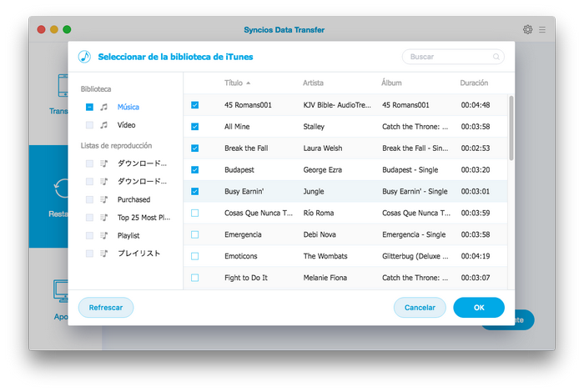Uncheck the Budapest song checkbox
This screenshot has height=392, width=584.
(194, 170)
